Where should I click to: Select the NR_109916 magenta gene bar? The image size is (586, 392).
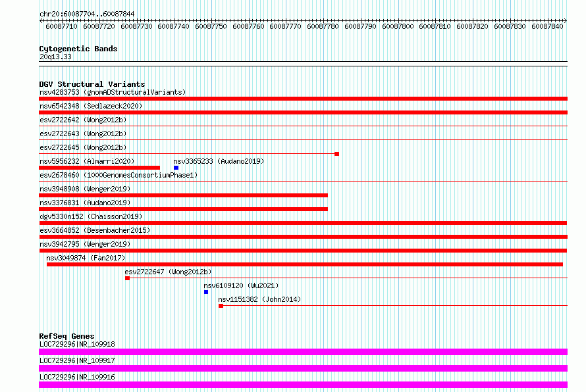[x=303, y=385]
